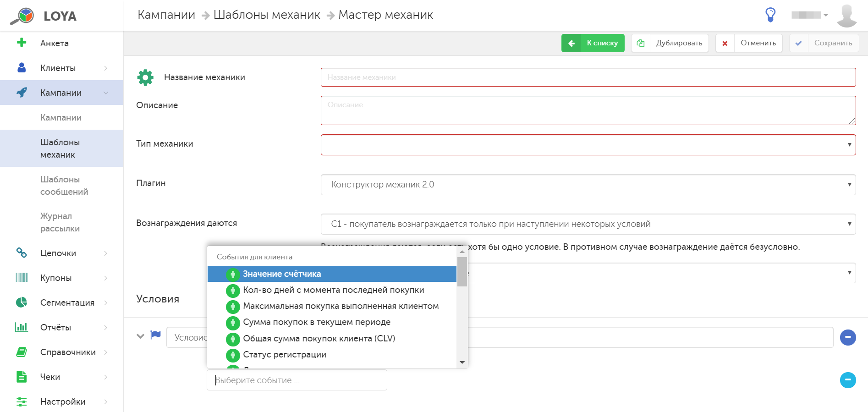Open Журнал рассылки in sidebar
The width and height of the screenshot is (868, 412).
60,222
